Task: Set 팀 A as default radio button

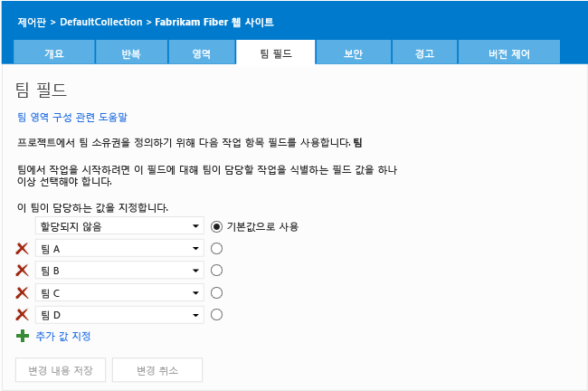Action: coord(216,248)
